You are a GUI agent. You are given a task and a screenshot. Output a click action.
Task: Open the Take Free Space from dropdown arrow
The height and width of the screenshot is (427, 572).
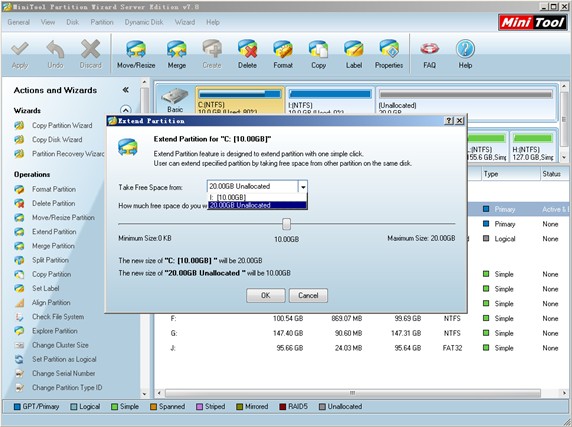point(303,187)
